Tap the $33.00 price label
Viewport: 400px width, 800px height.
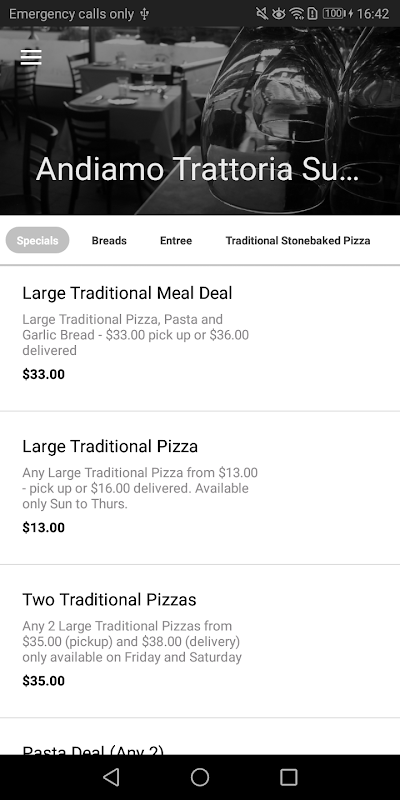(43, 374)
